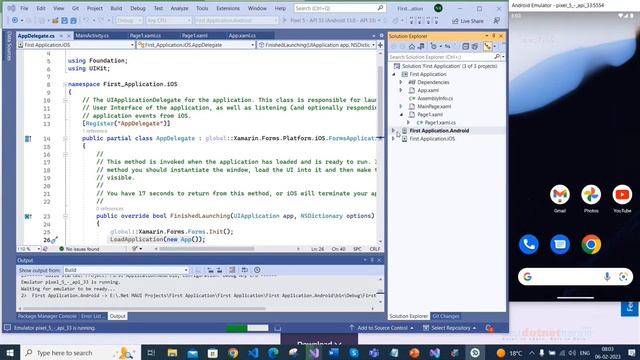
Task: Click Select Repository in status bar
Action: pos(449,328)
